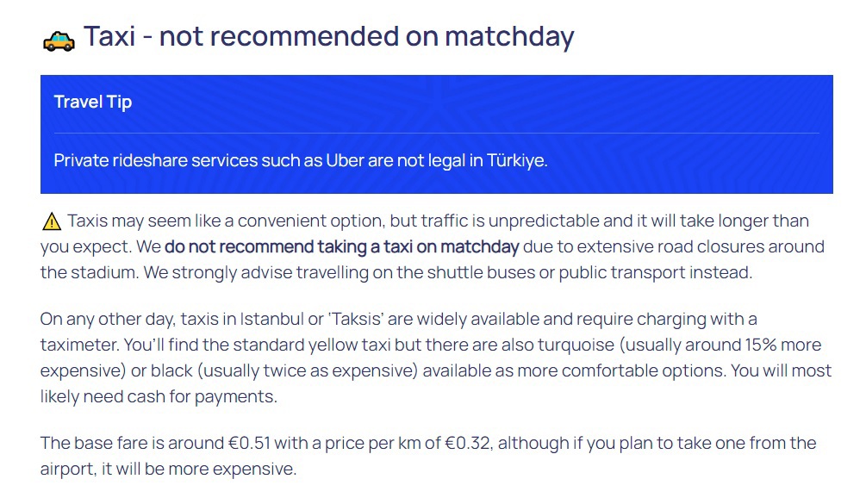866x504 pixels.
Task: Click the warning triangle icon
Action: 51,222
